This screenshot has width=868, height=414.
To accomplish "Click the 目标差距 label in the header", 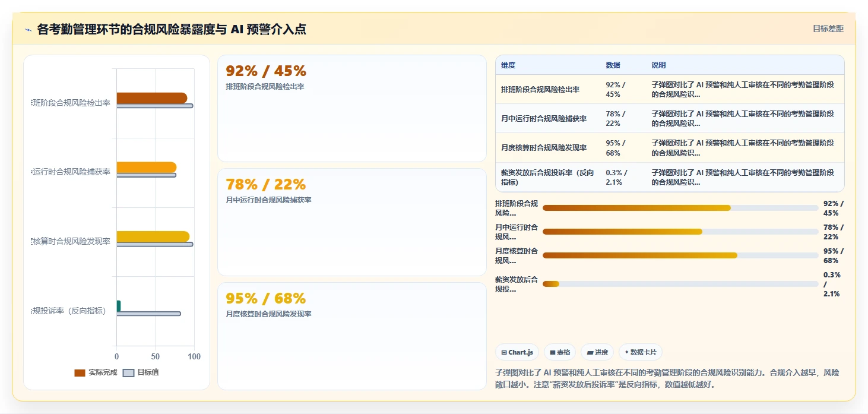I will click(x=828, y=29).
